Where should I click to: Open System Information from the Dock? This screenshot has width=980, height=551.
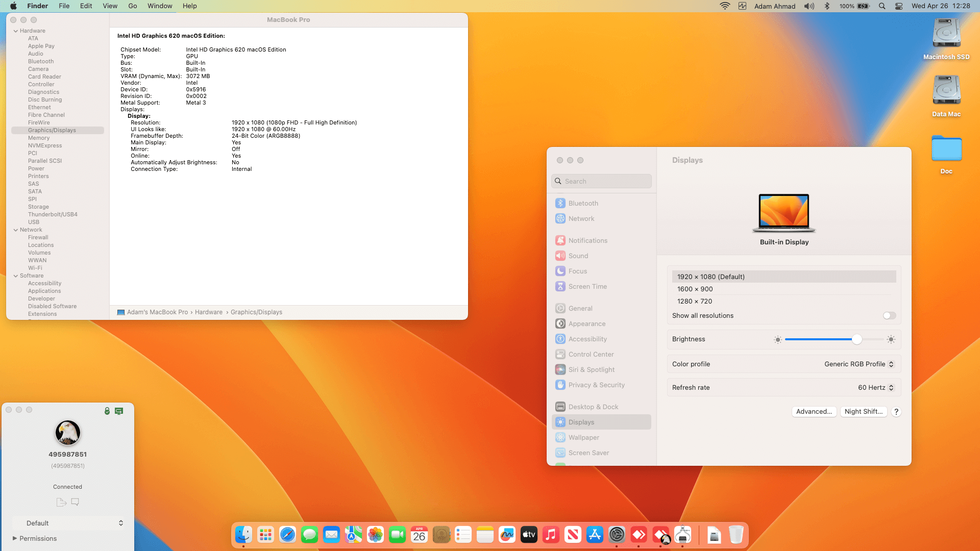(682, 535)
